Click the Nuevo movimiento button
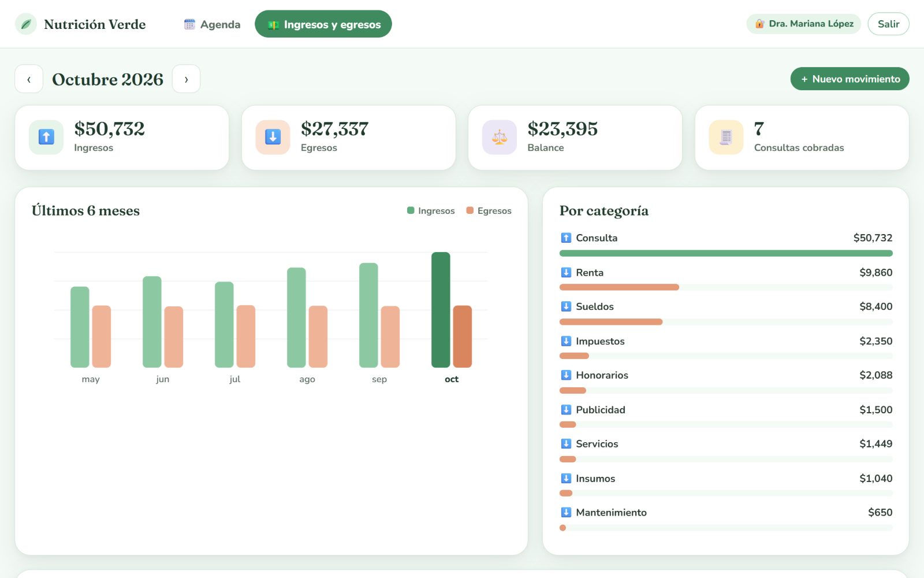This screenshot has height=578, width=924. pos(850,79)
